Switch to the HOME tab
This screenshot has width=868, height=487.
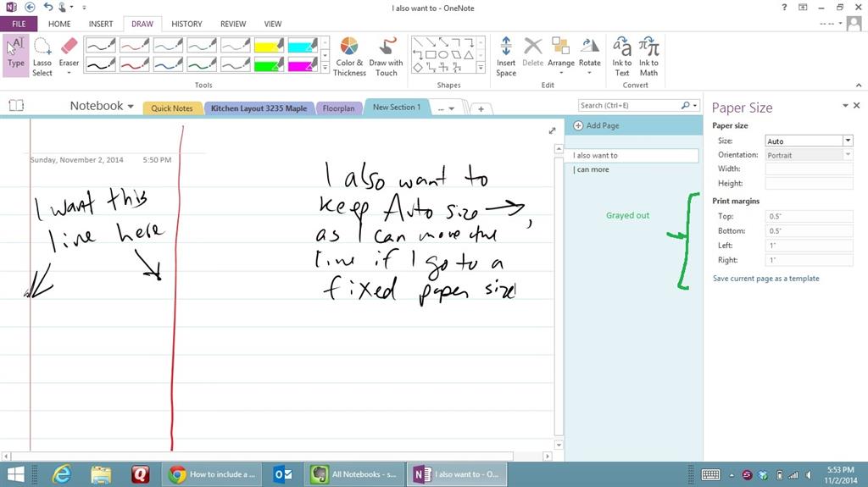tap(59, 24)
